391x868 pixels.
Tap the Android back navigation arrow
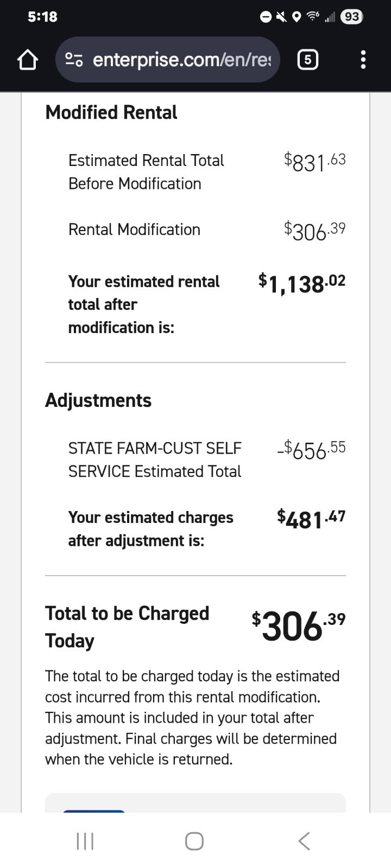tap(304, 841)
